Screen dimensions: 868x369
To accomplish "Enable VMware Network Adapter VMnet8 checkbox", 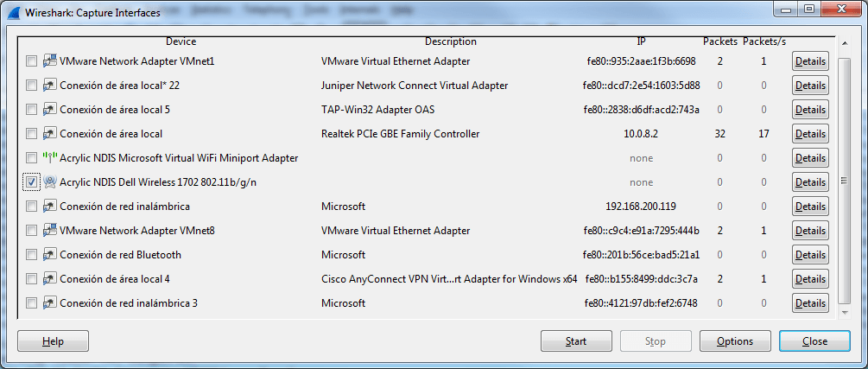I will 32,231.
